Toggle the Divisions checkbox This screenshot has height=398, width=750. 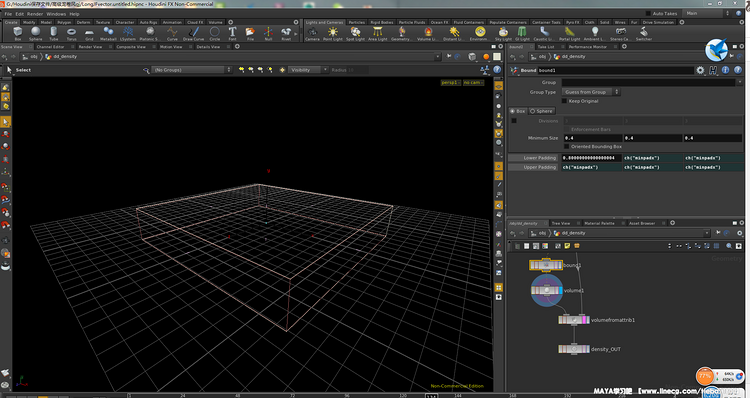(514, 121)
